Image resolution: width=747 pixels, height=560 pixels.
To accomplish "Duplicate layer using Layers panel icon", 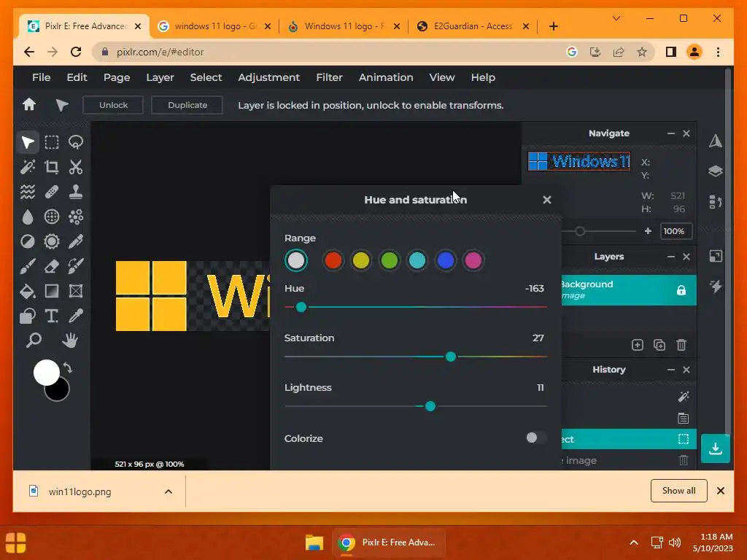I will (x=659, y=345).
